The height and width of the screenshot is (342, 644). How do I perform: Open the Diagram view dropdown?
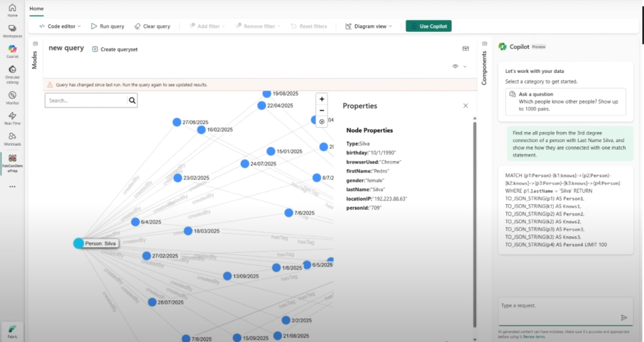click(x=369, y=26)
